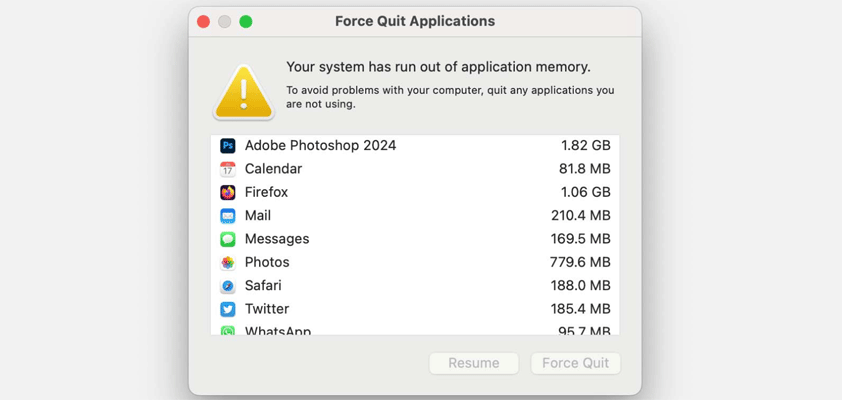Select the Firefox application name
The width and height of the screenshot is (842, 400).
click(266, 192)
